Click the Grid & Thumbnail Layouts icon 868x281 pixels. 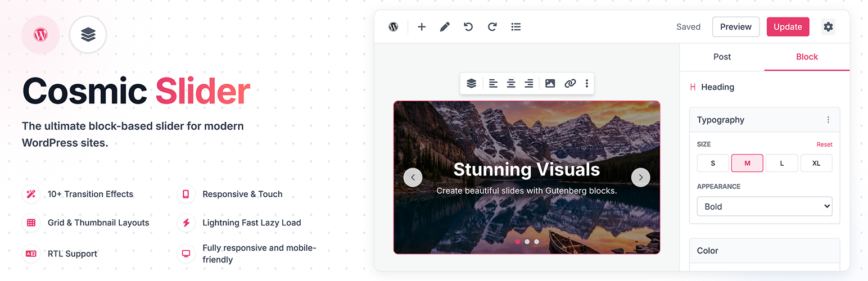pyautogui.click(x=31, y=223)
